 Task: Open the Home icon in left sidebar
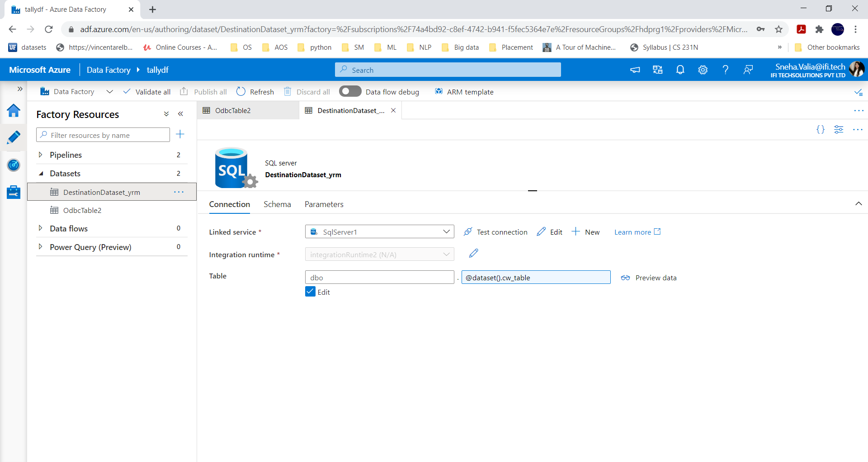pos(14,110)
